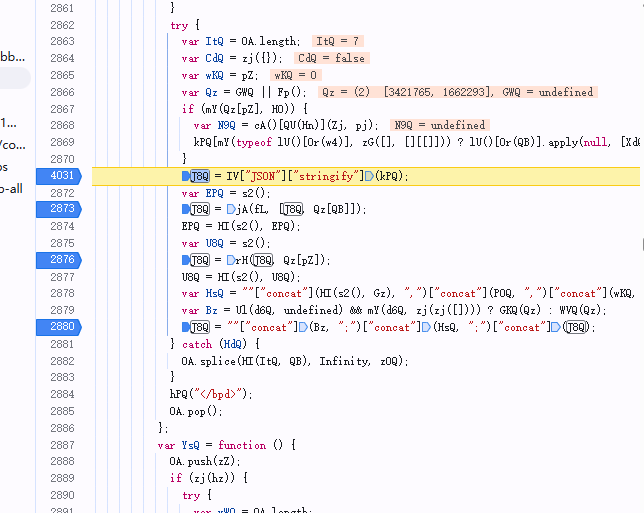Click the inline value hint 'N9Q = undefined'
Viewport: 644px width, 513px height.
point(440,125)
